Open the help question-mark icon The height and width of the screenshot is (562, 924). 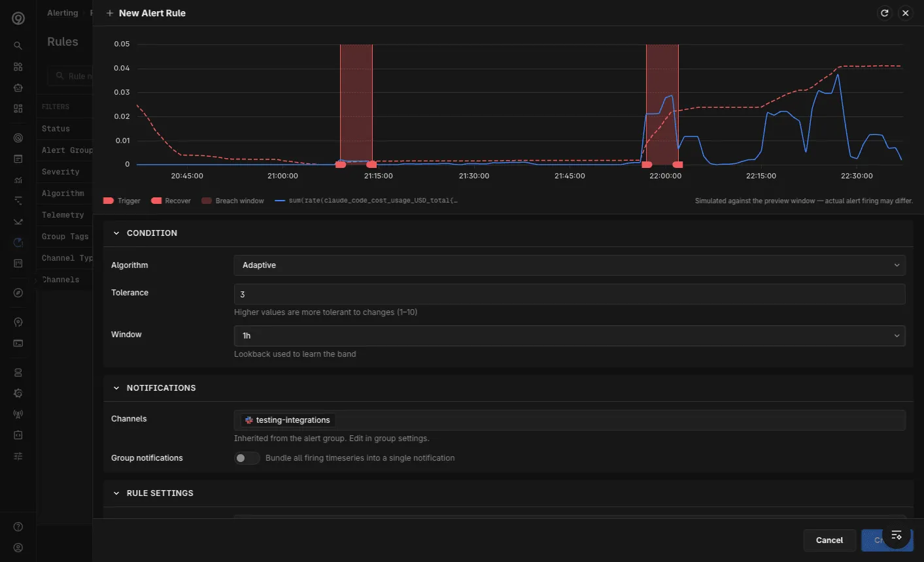click(x=18, y=527)
